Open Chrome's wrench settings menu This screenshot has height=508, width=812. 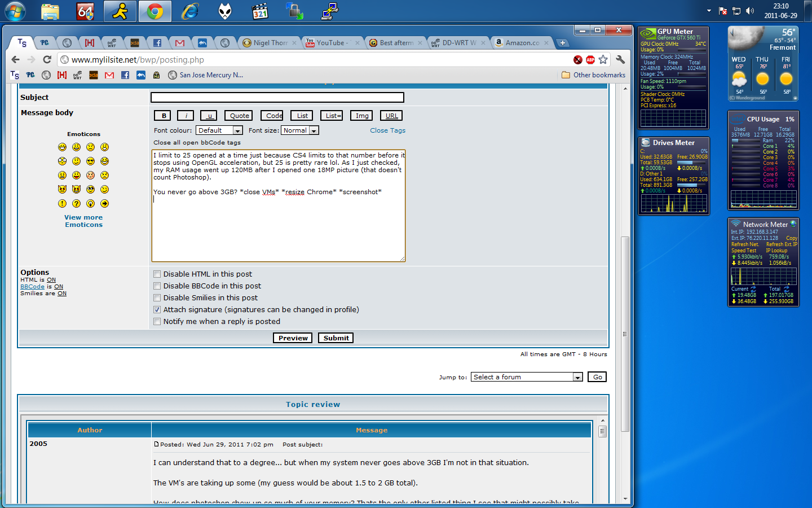pos(620,59)
